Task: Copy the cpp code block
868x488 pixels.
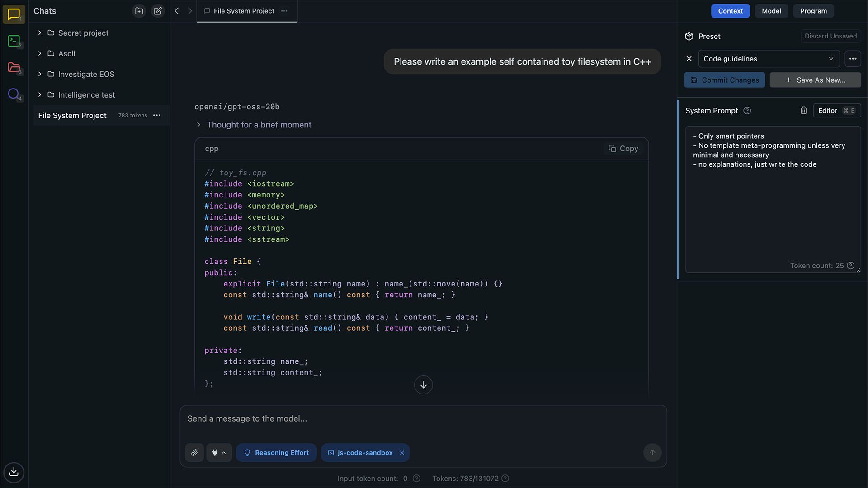Action: [623, 149]
